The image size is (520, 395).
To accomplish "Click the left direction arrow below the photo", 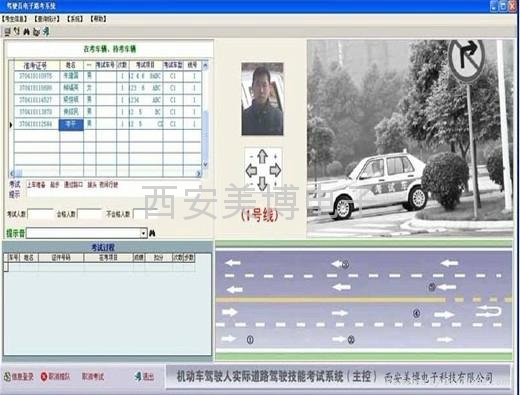I will (251, 170).
